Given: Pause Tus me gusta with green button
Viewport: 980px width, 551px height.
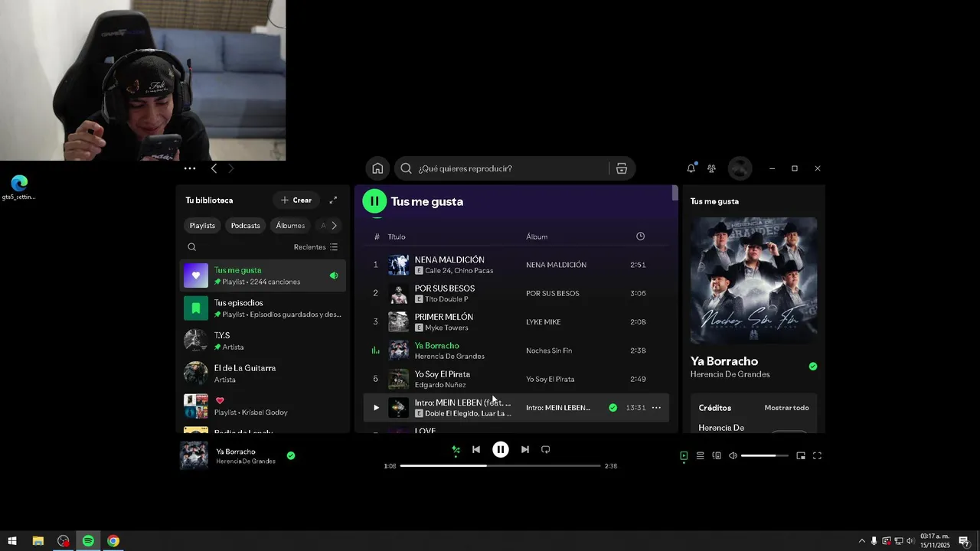Looking at the screenshot, I should pyautogui.click(x=374, y=201).
